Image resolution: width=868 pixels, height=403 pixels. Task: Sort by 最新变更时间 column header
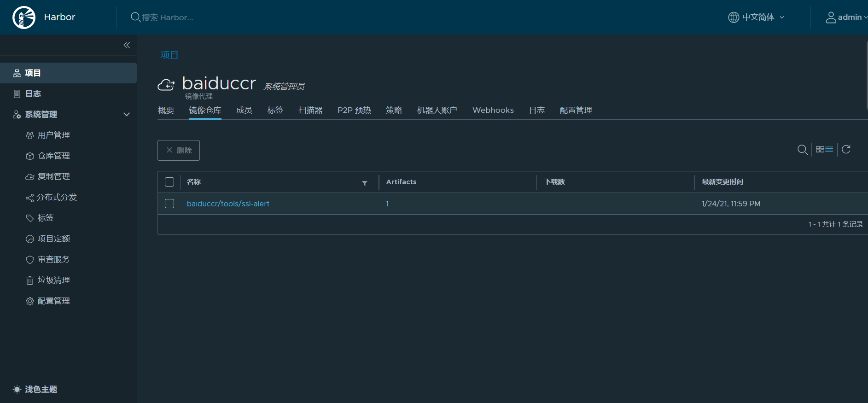point(722,182)
